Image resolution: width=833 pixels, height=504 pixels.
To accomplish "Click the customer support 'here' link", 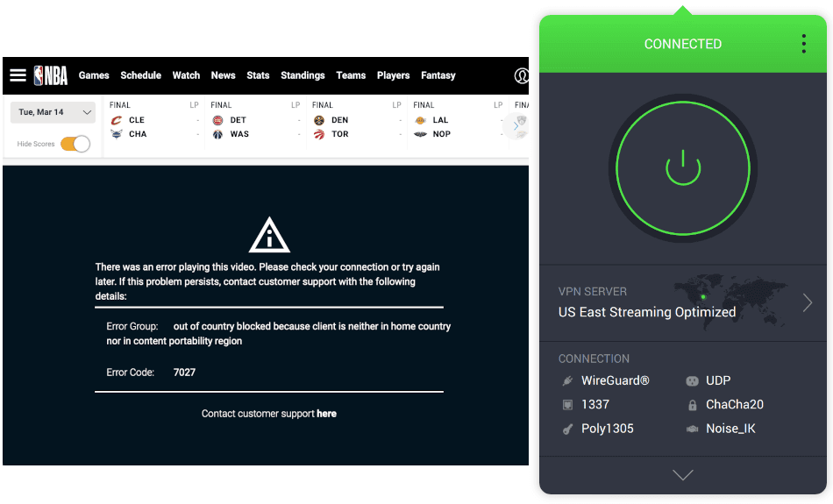I will [327, 414].
